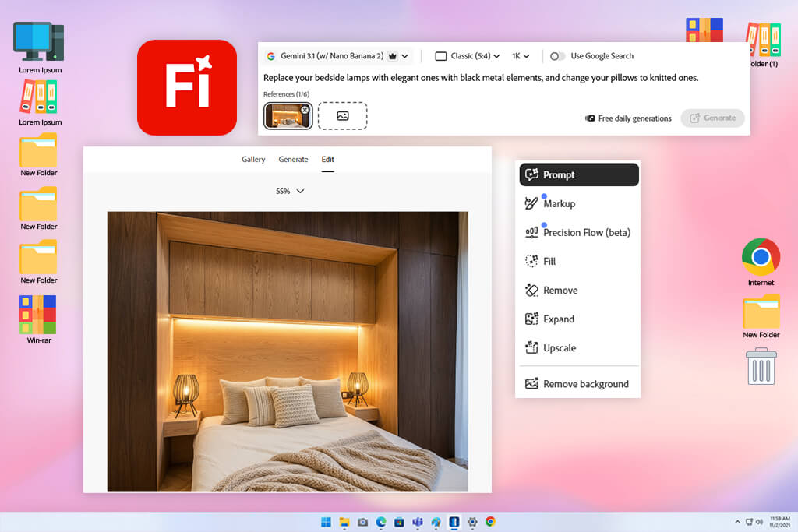
Task: Choose the Prompt tool in edit menu
Action: coord(579,174)
